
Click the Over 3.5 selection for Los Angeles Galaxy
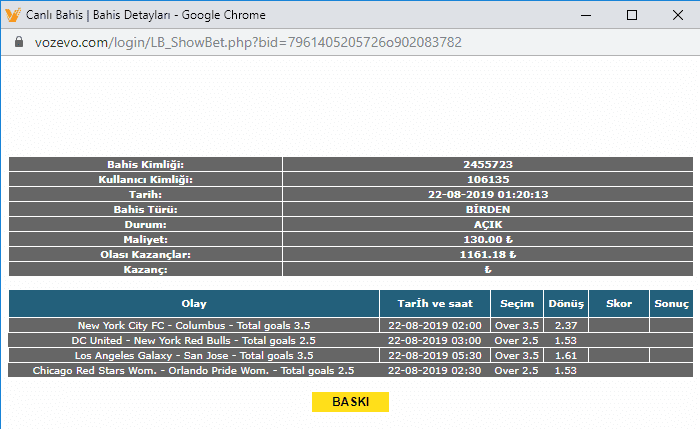click(517, 356)
